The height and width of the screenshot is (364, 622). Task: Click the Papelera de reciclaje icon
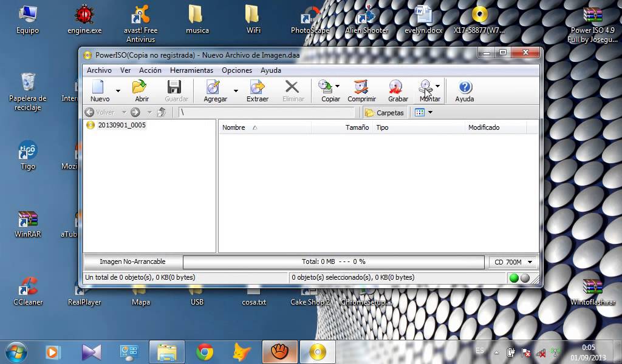pos(28,92)
